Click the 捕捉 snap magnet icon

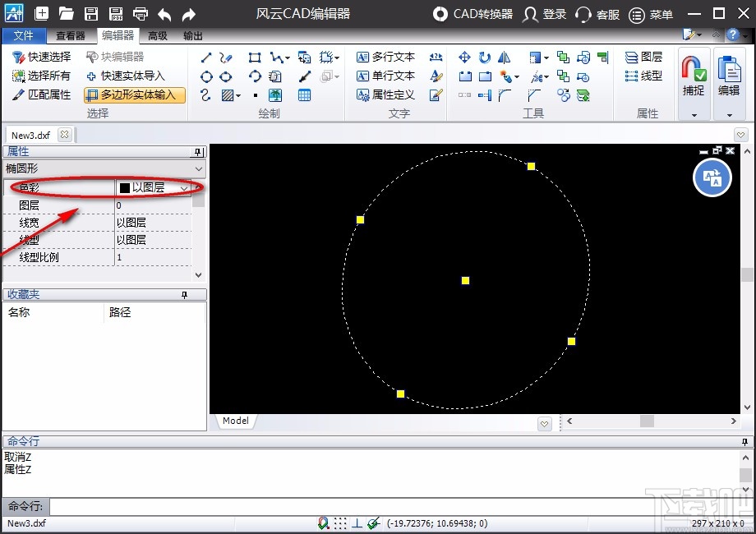click(x=693, y=71)
